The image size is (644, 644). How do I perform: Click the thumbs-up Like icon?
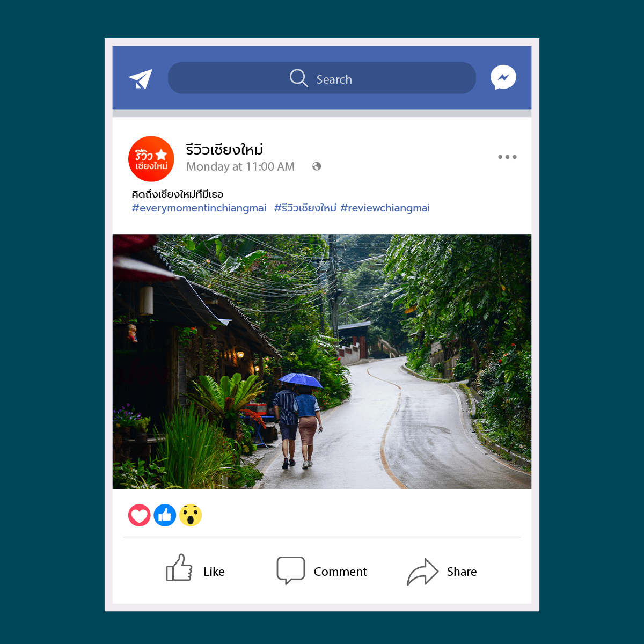179,568
